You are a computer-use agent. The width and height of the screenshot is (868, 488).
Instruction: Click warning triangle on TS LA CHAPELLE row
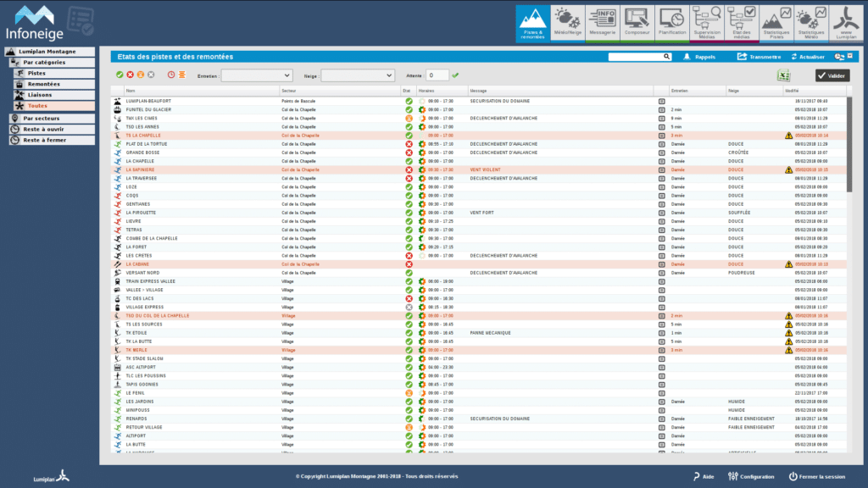pyautogui.click(x=789, y=136)
